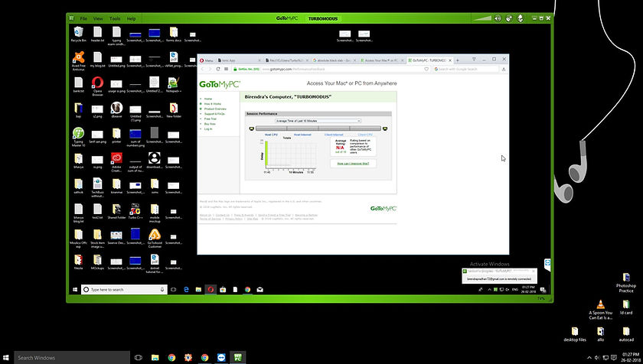The width and height of the screenshot is (643, 364).
Task: Open the bank.txt file on remote desktop
Action: [78, 84]
